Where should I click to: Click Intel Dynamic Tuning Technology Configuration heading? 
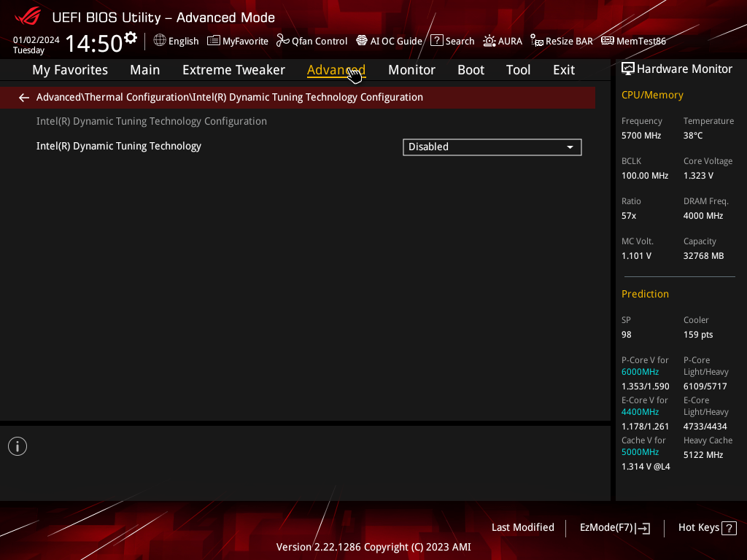[152, 122]
